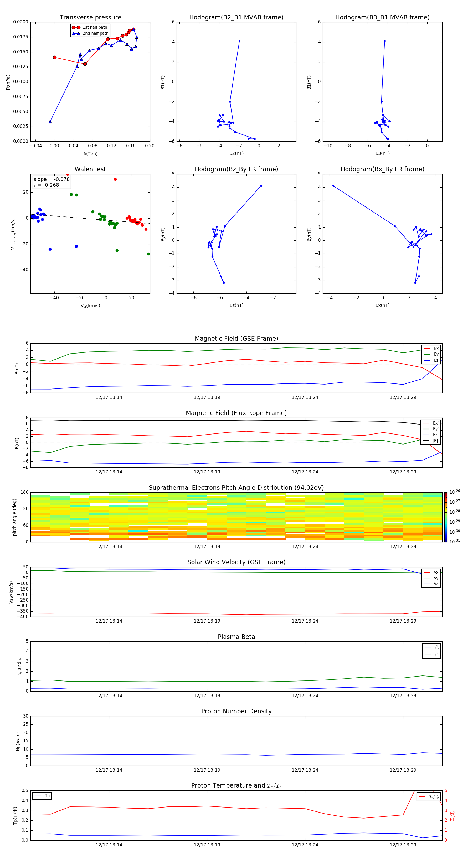Click the transverse pressure plot area
Image resolution: width=473 pixels, height=868 pixels.
tap(90, 82)
